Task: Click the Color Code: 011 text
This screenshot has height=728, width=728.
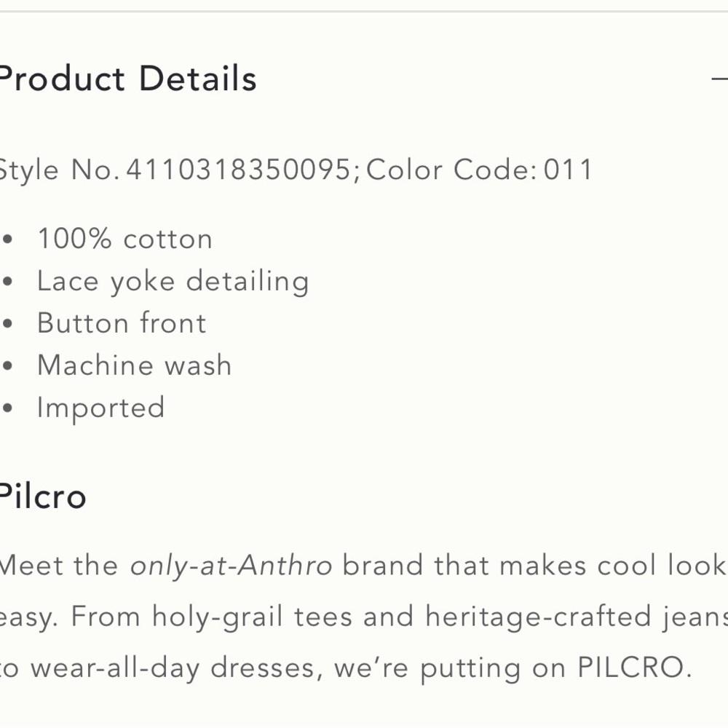Action: click(x=480, y=170)
